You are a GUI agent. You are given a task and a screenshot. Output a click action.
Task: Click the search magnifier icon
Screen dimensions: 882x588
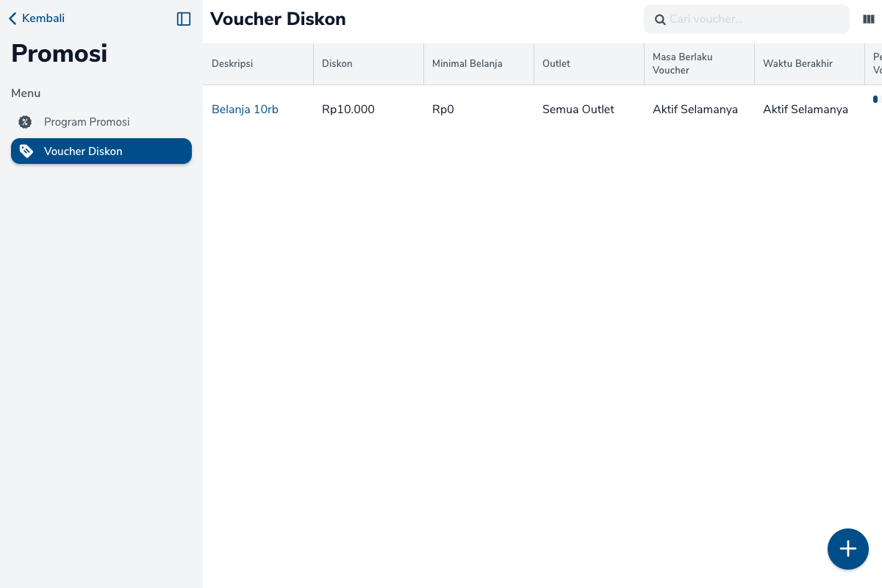click(x=660, y=20)
